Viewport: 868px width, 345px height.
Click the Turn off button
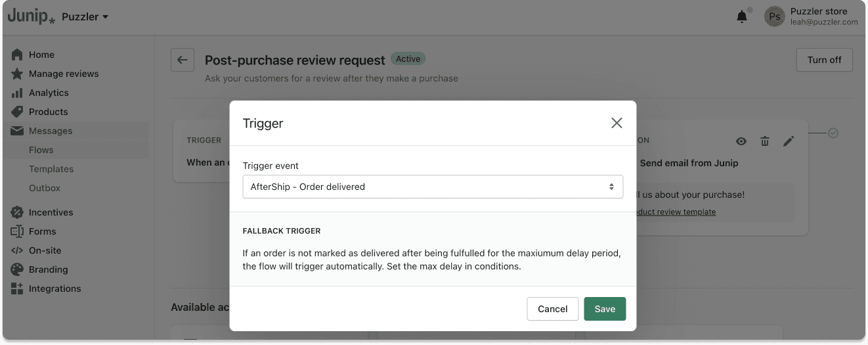pyautogui.click(x=824, y=60)
